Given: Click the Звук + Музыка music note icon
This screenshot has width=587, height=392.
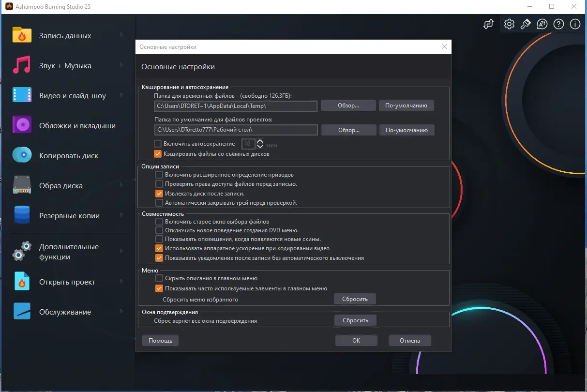Looking at the screenshot, I should pos(22,65).
